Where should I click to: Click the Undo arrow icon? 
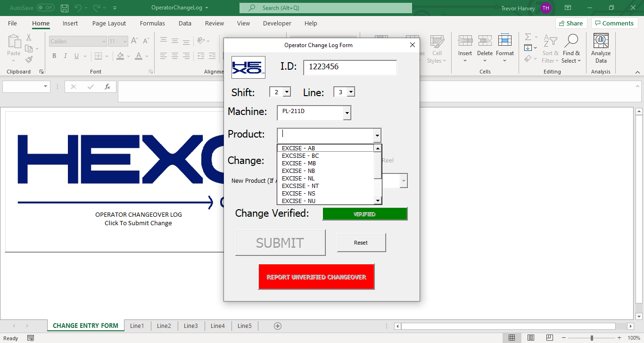pos(78,8)
